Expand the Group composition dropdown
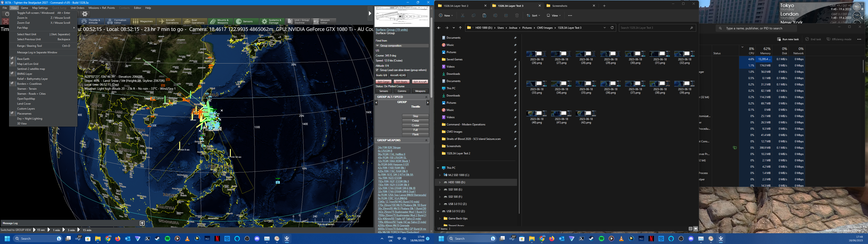868x244 pixels. [x=377, y=45]
